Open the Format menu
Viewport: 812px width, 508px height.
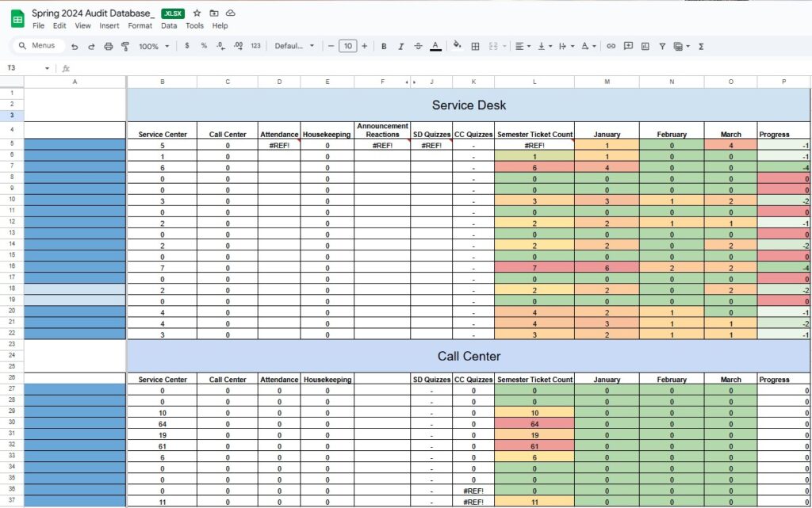pyautogui.click(x=140, y=25)
